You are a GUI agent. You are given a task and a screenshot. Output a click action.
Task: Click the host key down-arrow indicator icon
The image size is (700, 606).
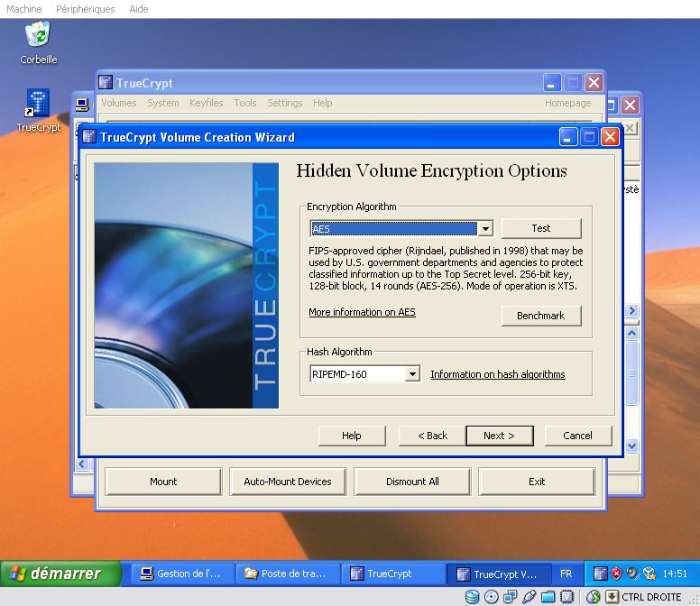[x=612, y=597]
